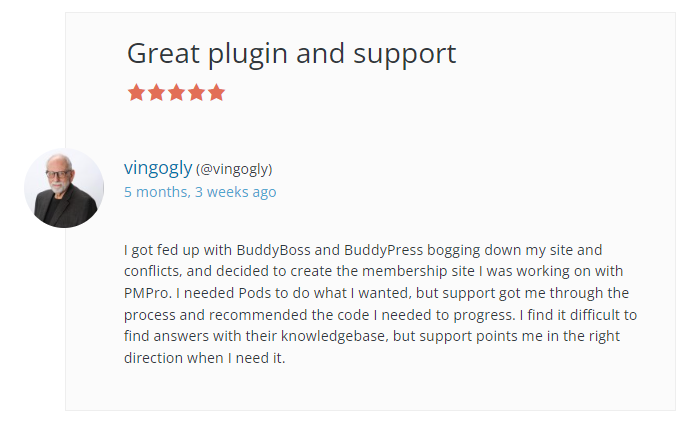
Task: Click the middle star of the rating
Action: click(x=177, y=93)
